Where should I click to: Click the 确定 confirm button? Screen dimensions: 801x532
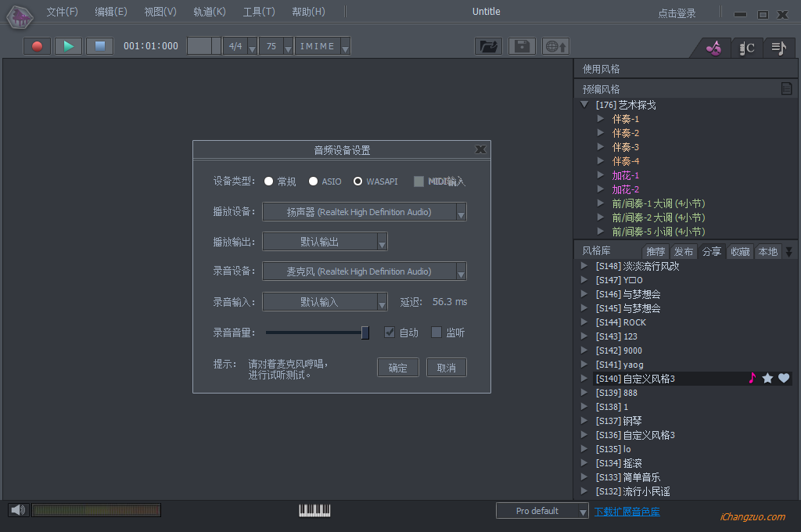tap(398, 368)
